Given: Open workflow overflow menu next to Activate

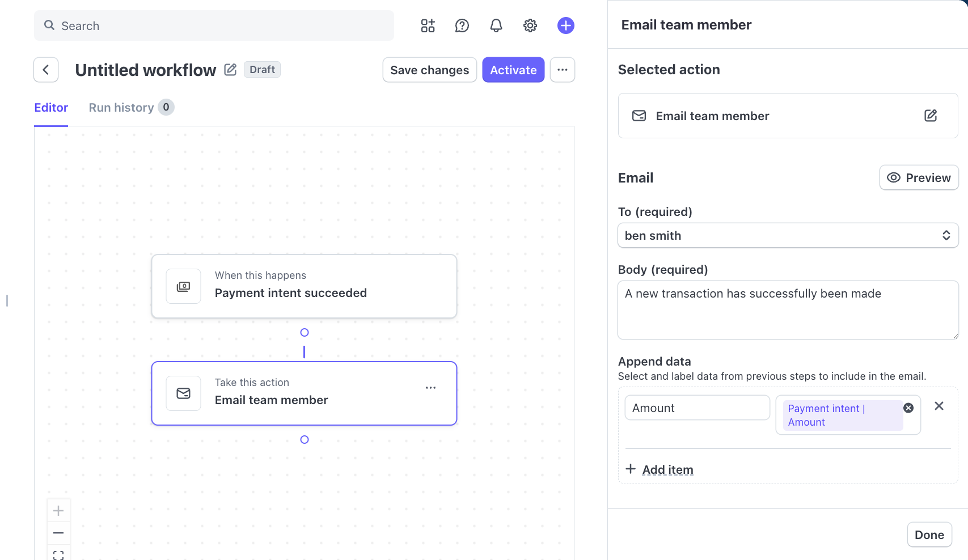Looking at the screenshot, I should point(563,70).
